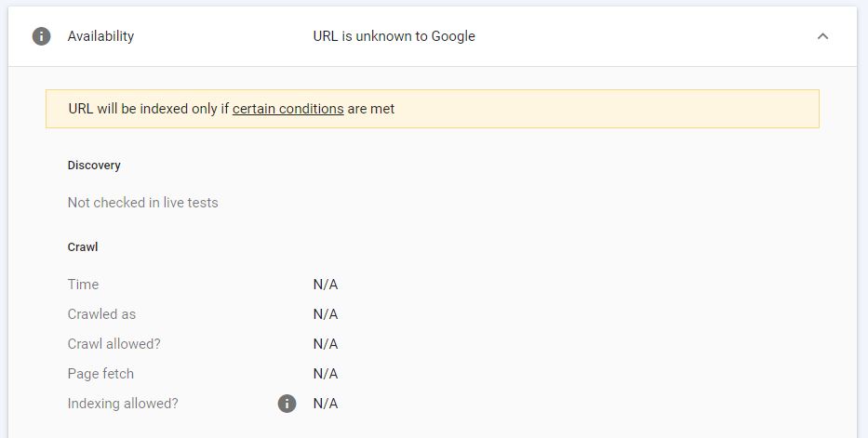Open the 'certain conditions' link
This screenshot has width=868, height=438.
[287, 109]
